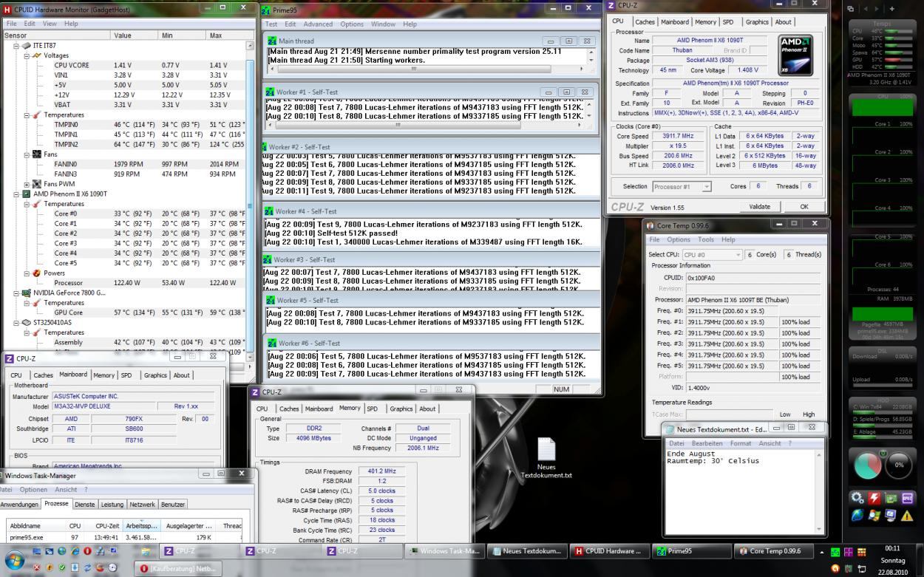Open the Windows Explorer folder taskbar icon
Screen dimensions: 924x577
146,551
